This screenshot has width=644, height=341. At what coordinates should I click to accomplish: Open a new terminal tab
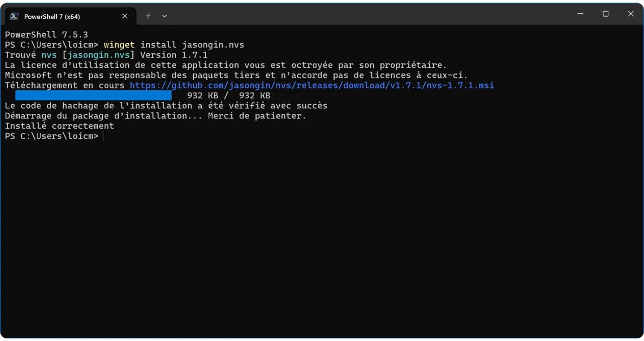click(148, 16)
